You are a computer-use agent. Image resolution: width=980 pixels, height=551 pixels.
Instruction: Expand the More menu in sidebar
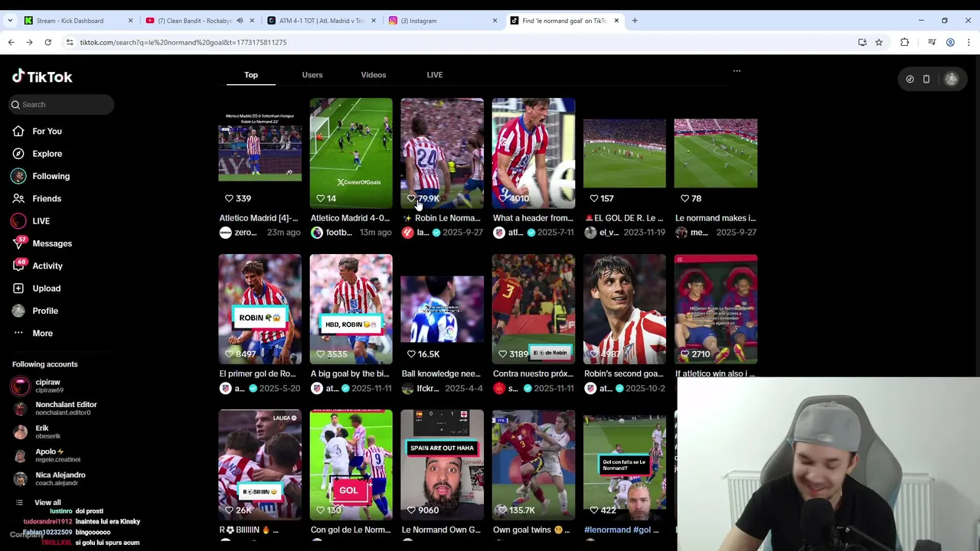[x=42, y=334]
